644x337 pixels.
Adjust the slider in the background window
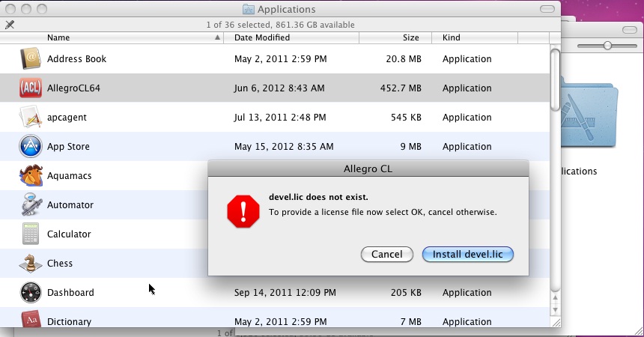tap(607, 46)
